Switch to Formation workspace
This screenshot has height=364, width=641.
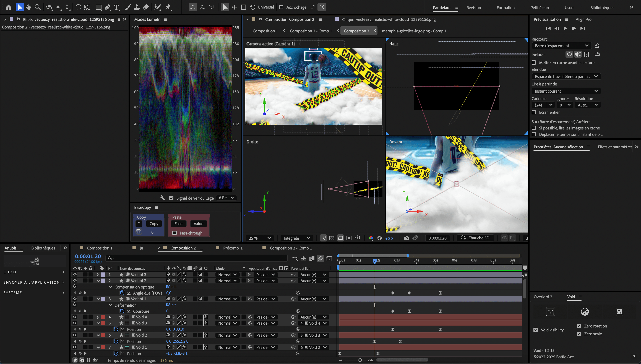(505, 7)
